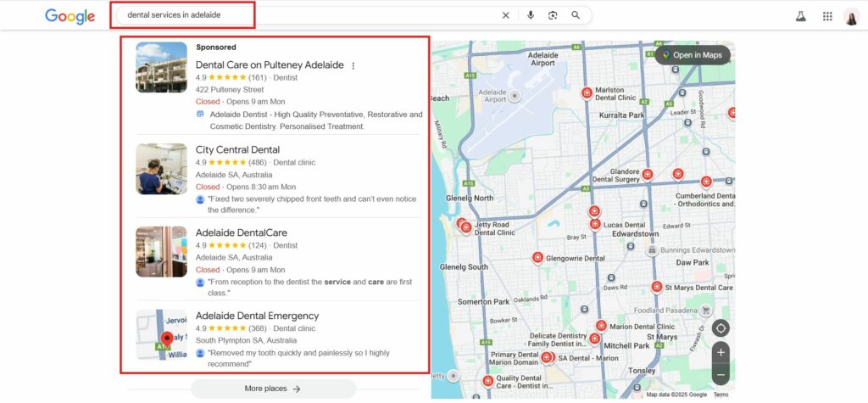Image resolution: width=868 pixels, height=403 pixels.
Task: Go to Google home via logo
Action: click(x=70, y=16)
